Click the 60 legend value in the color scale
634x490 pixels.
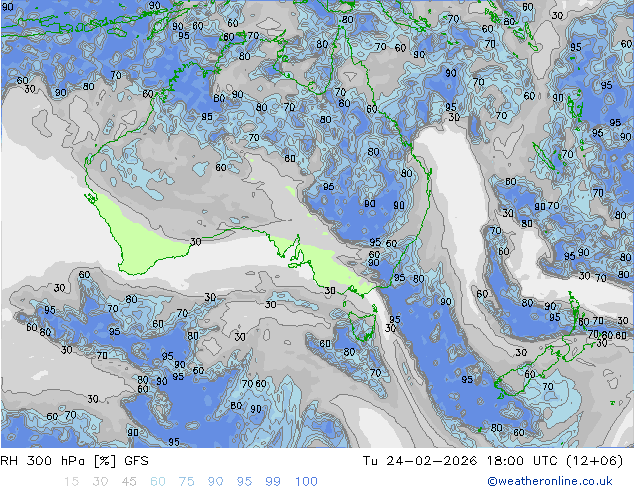[x=158, y=482]
